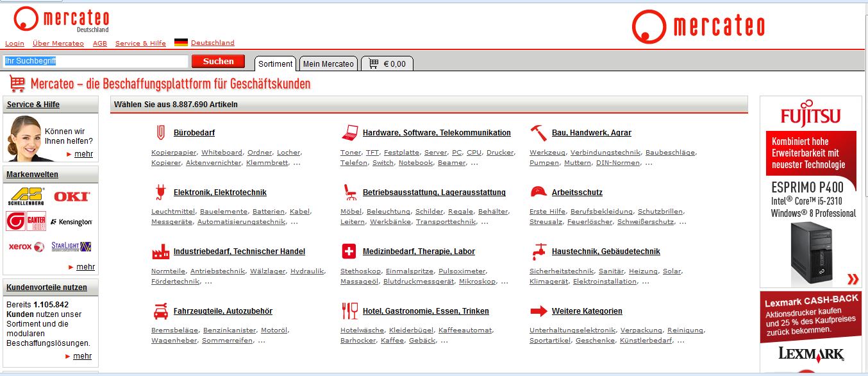Click the Lexmark CASH-BACK advertisement
Viewport: 868px width, 376px height.
(811, 332)
